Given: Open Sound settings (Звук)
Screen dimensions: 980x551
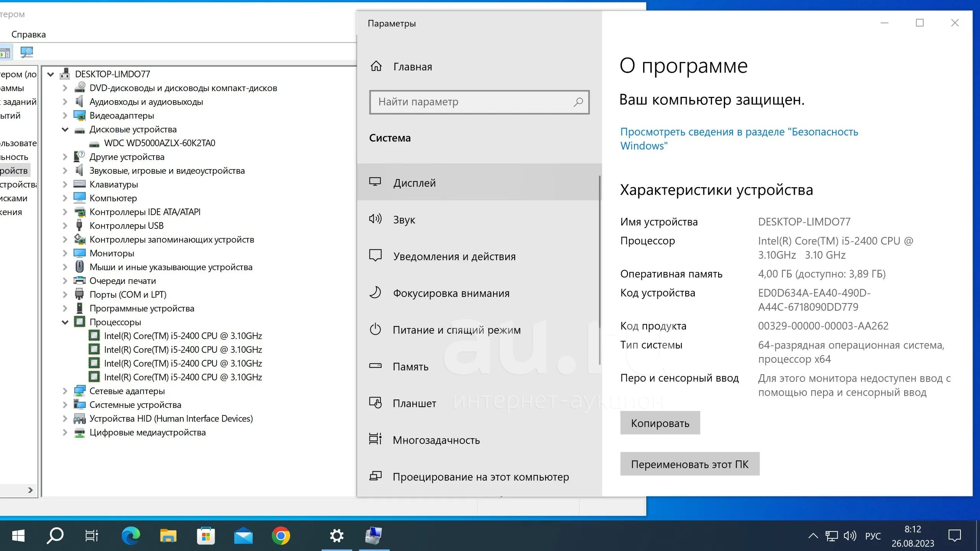Looking at the screenshot, I should [404, 220].
